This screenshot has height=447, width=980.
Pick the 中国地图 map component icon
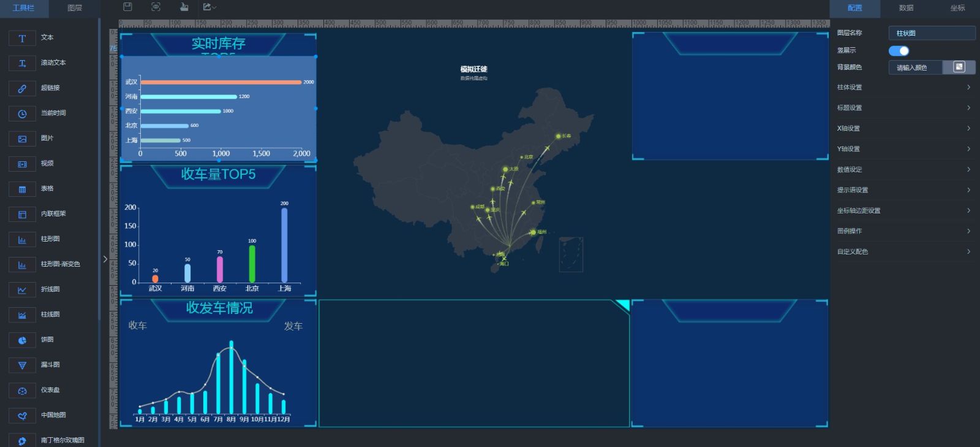pos(22,416)
